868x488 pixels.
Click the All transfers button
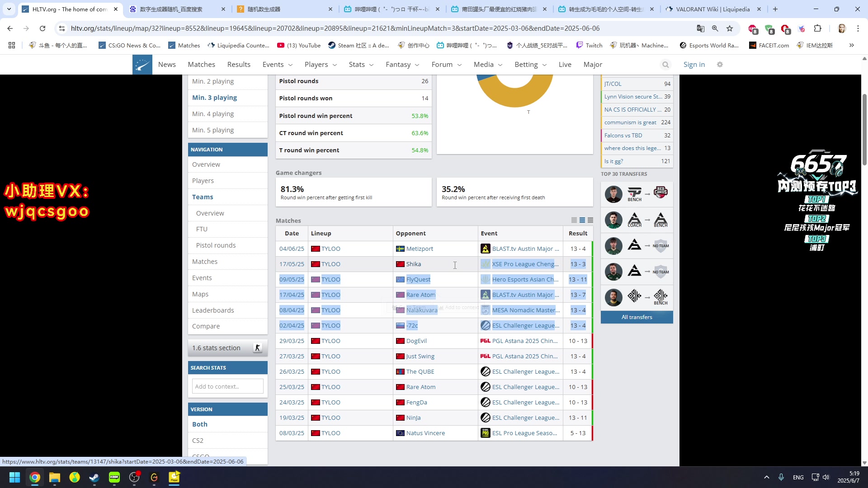637,317
